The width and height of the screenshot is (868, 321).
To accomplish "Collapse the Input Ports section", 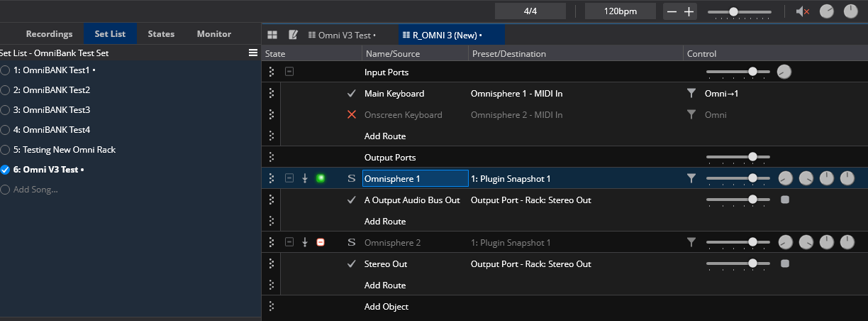I will 289,72.
